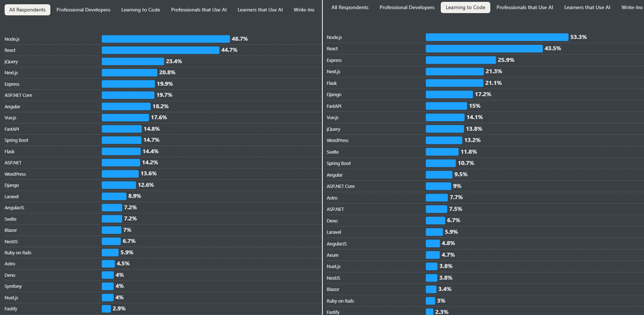Select the highlighted right Learning to Code tab
This screenshot has width=644, height=315.
pos(465,7)
